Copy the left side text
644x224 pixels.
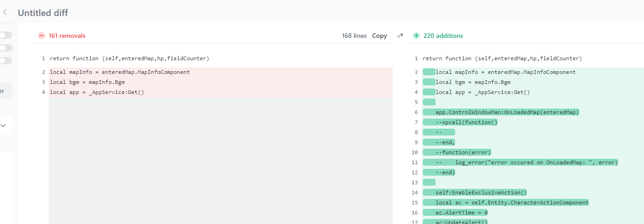[379, 36]
